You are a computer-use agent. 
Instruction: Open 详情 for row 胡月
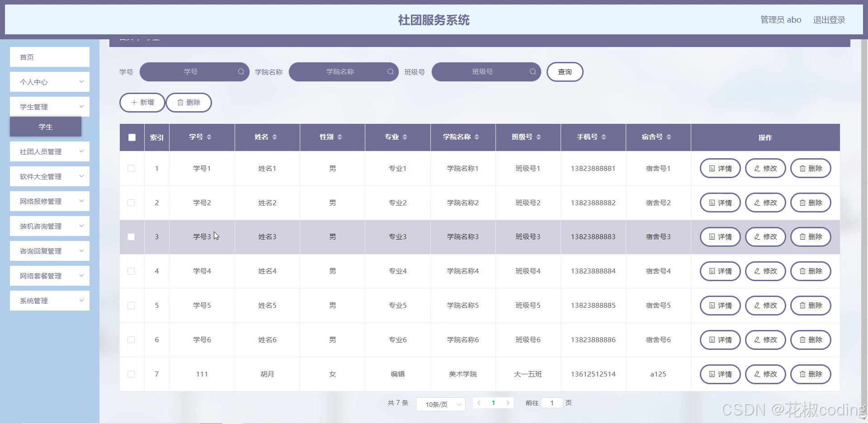720,374
